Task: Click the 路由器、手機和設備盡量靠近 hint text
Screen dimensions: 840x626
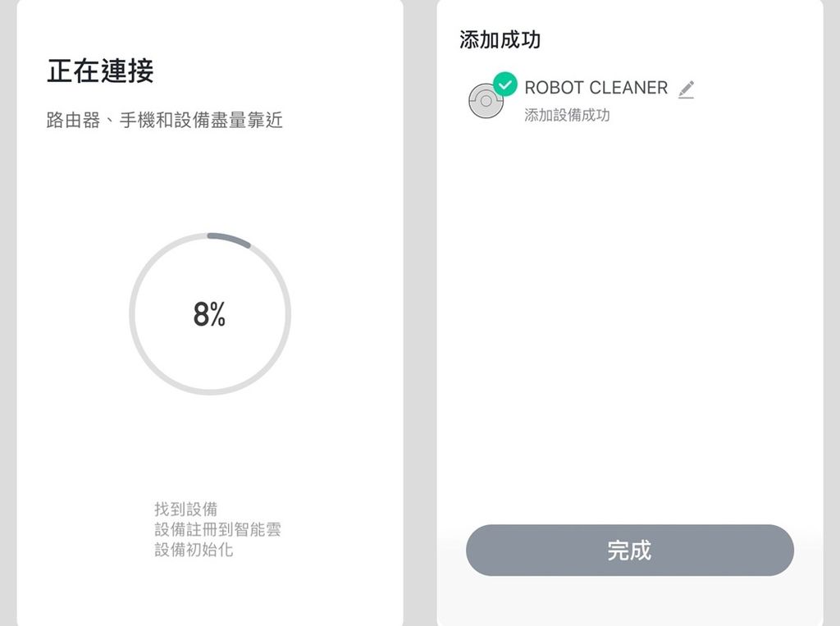Action: [x=164, y=120]
